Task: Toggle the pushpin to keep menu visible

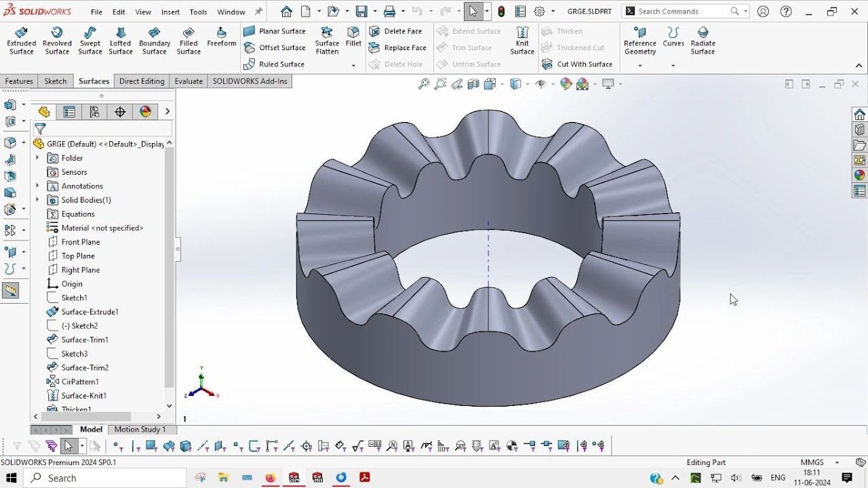Action: pyautogui.click(x=258, y=12)
